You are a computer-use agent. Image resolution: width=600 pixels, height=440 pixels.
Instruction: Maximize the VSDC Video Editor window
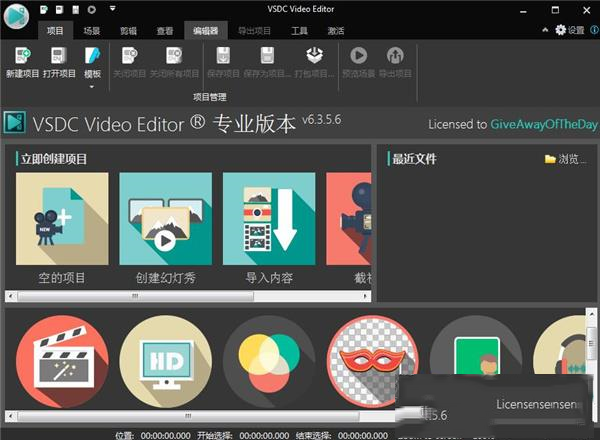pyautogui.click(x=555, y=10)
